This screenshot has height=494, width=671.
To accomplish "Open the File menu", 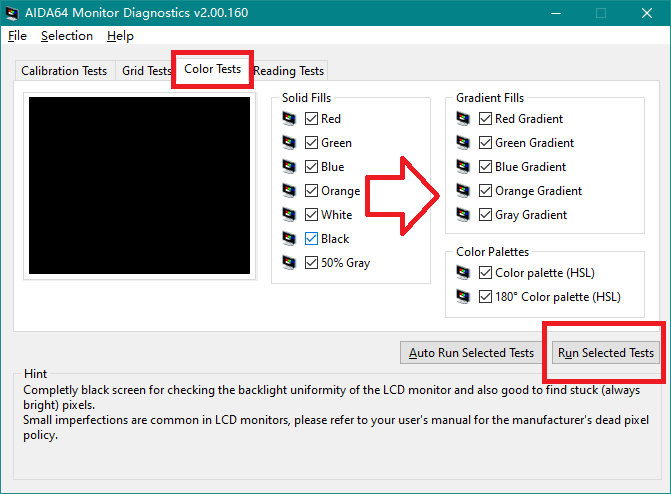I will (17, 36).
